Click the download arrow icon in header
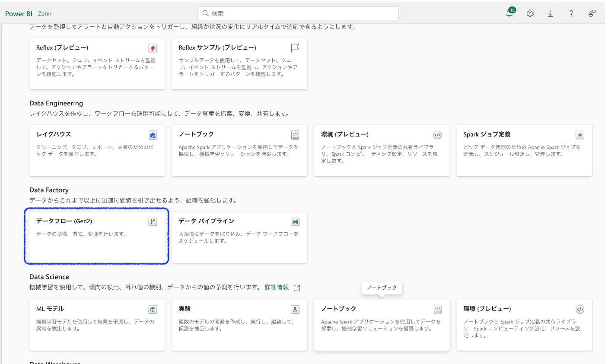 551,13
